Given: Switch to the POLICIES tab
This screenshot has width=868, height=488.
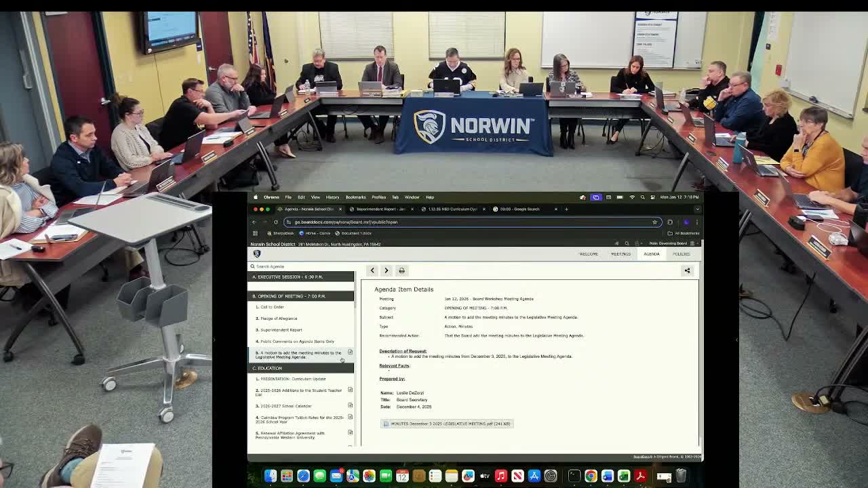Looking at the screenshot, I should click(681, 253).
